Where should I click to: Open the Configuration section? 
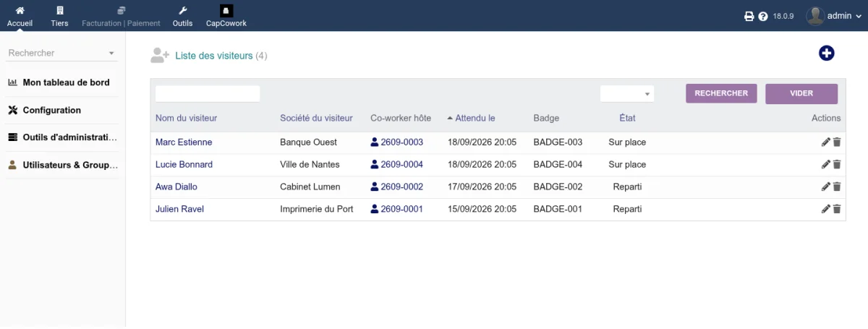point(52,110)
